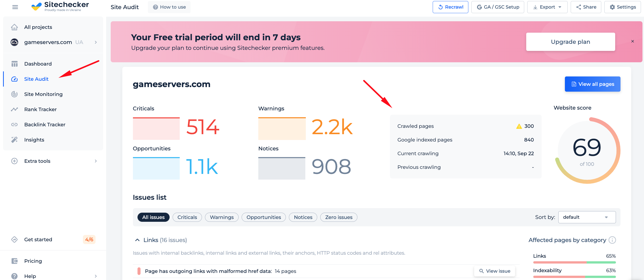Open the hamburger menu icon

15,7
